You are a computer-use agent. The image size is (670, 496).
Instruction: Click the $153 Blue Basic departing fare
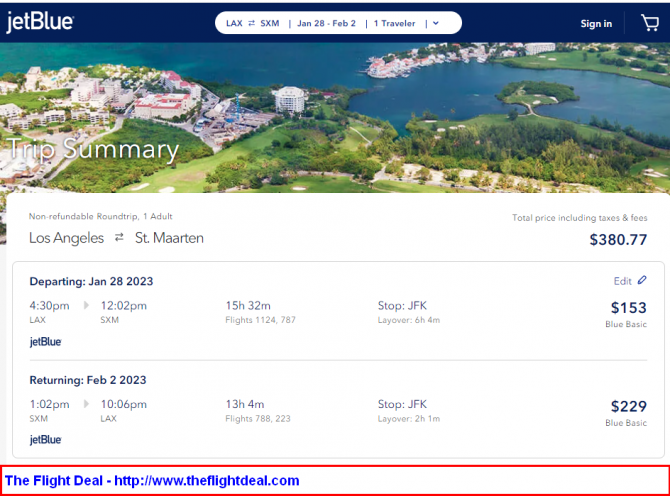tap(628, 309)
